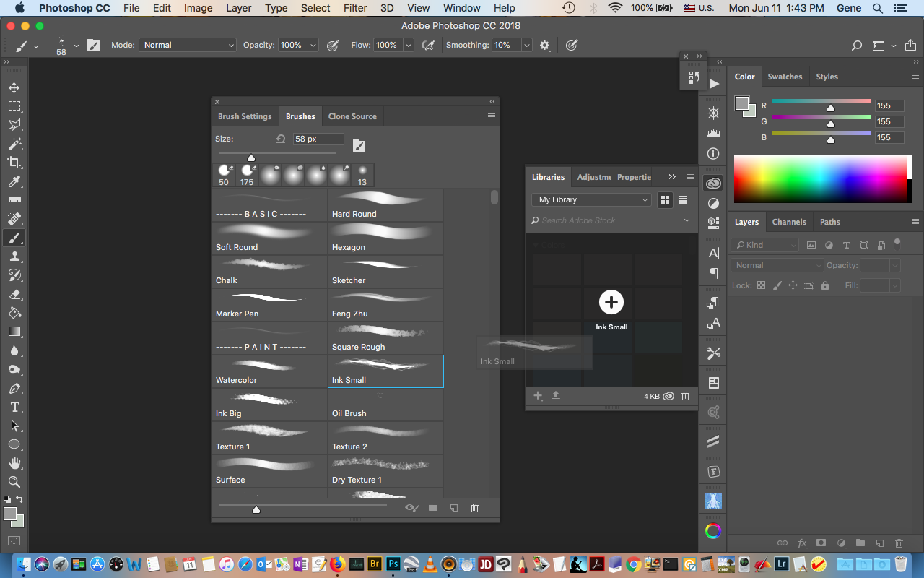
Task: Select the Dry Texture 1 brush
Action: (x=385, y=471)
